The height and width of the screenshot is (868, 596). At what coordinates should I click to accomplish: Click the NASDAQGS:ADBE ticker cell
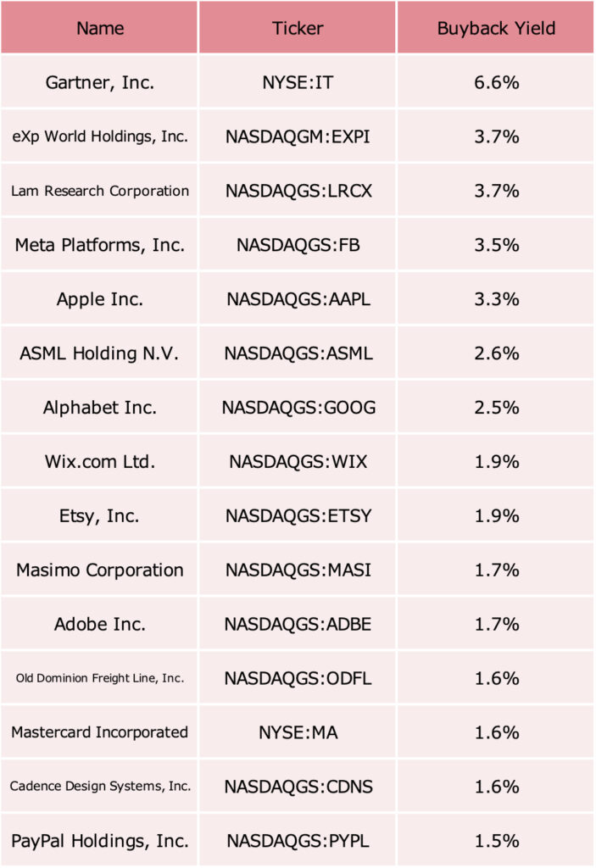[x=298, y=624]
